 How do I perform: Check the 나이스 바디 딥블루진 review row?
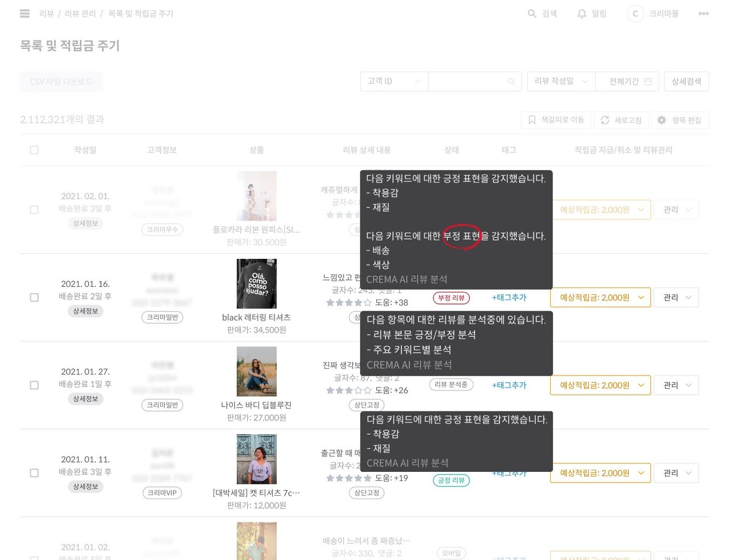[x=34, y=385]
